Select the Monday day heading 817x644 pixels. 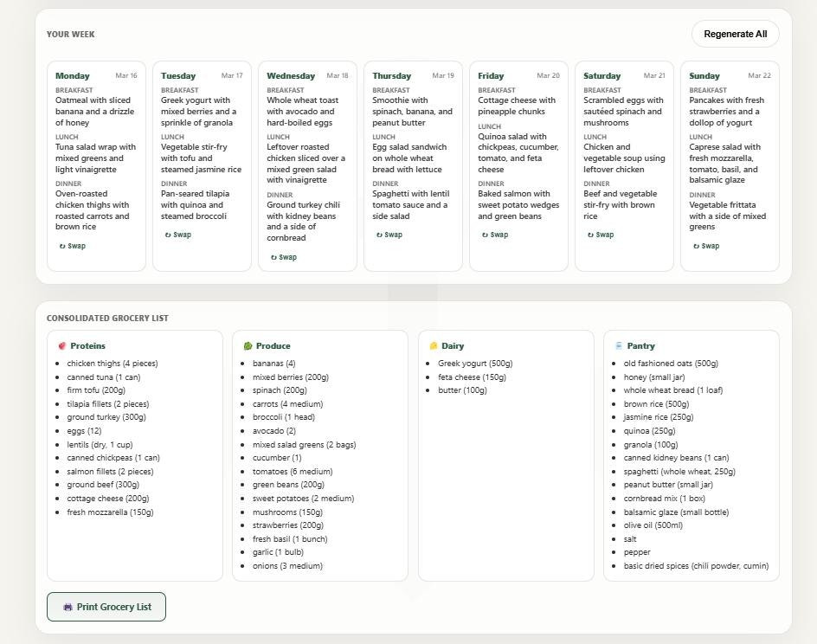coord(73,76)
